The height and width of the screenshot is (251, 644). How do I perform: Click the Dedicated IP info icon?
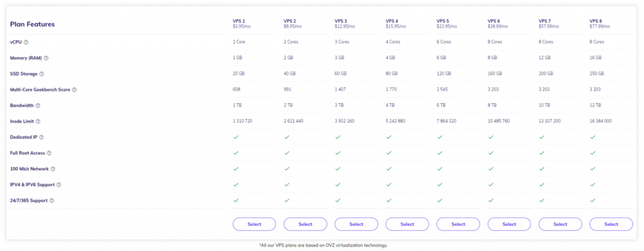pos(41,137)
